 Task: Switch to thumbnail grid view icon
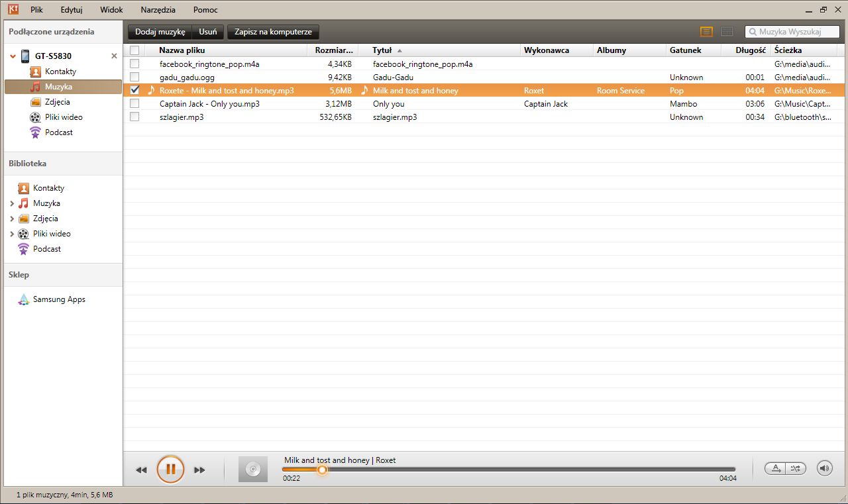pos(727,32)
